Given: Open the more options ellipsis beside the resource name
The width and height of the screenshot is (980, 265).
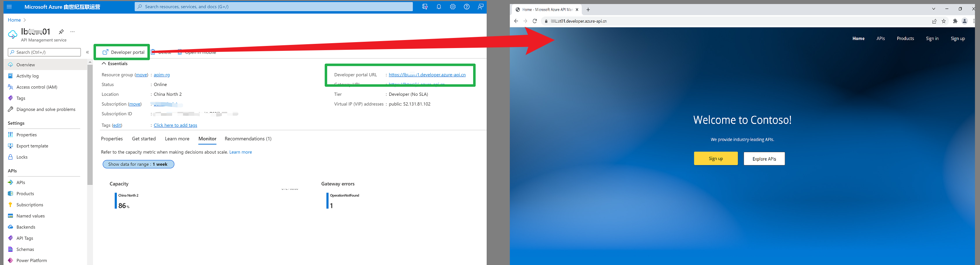Looking at the screenshot, I should [73, 32].
